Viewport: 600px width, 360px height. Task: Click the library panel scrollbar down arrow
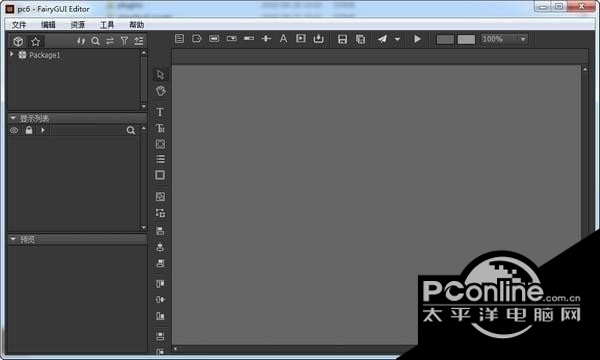pos(144,106)
